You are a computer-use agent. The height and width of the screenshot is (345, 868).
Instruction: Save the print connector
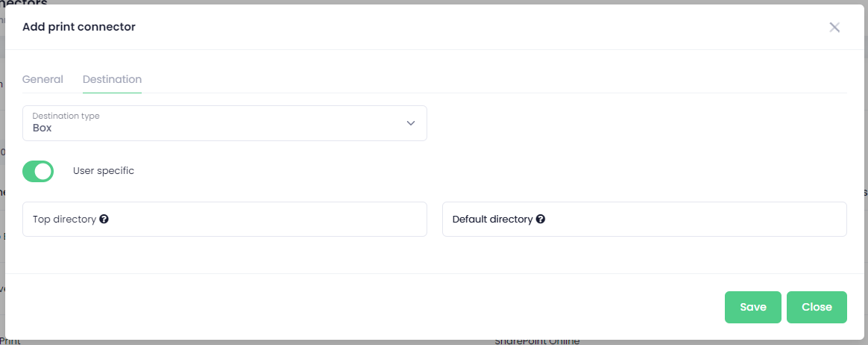point(753,307)
